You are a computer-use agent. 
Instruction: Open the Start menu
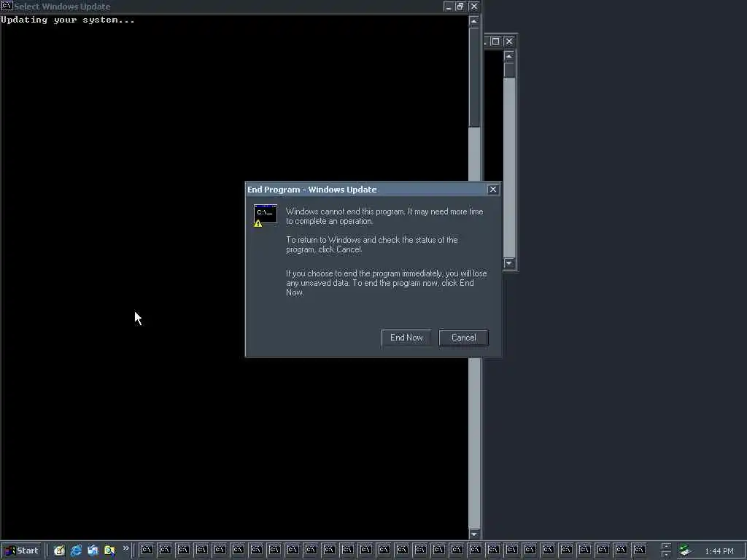point(21,551)
